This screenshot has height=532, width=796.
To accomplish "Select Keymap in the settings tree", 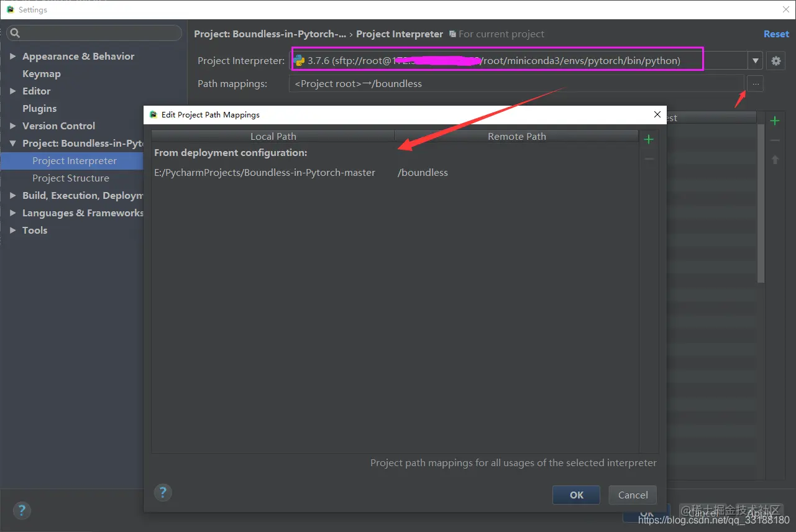I will [42, 74].
